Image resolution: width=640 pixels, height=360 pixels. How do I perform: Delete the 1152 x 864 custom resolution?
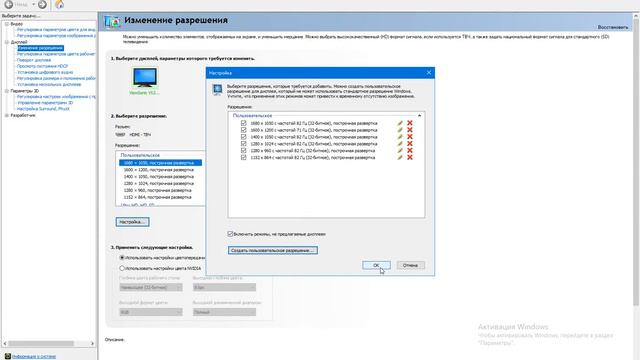click(x=410, y=157)
